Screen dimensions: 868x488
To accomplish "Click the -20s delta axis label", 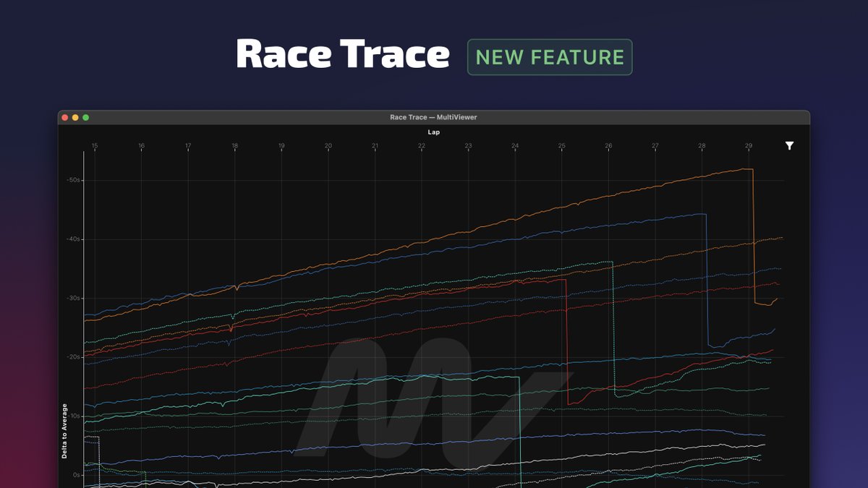I will click(73, 357).
